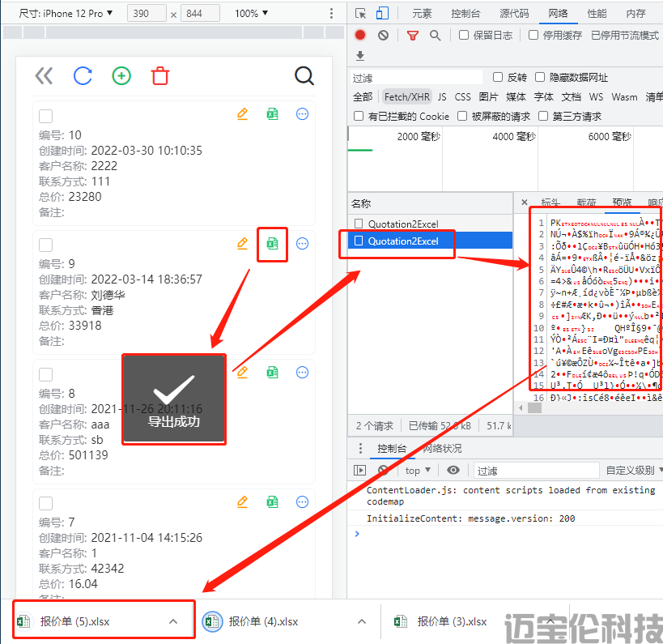Check 被屏蔽的请求 checkbox
This screenshot has height=644, width=663.
(462, 116)
